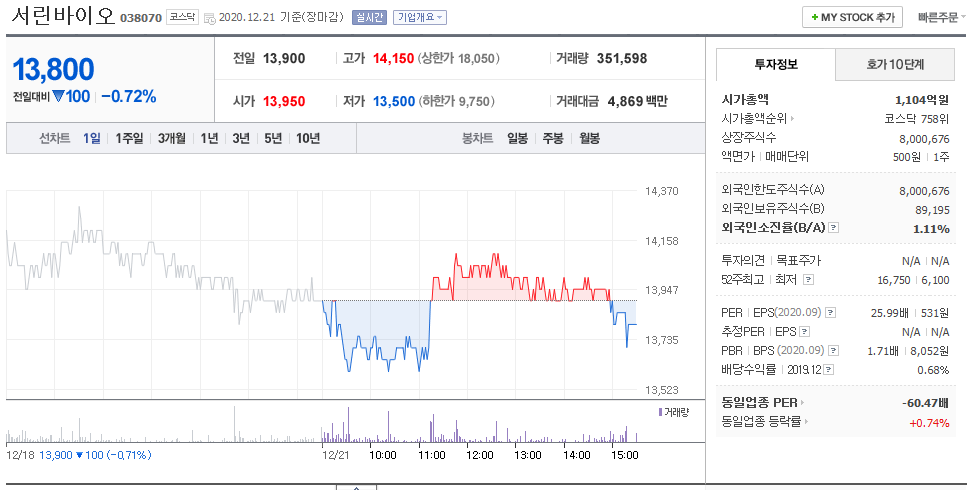Open the 동일업종 PER link
This screenshot has height=490, width=974.
coord(760,402)
